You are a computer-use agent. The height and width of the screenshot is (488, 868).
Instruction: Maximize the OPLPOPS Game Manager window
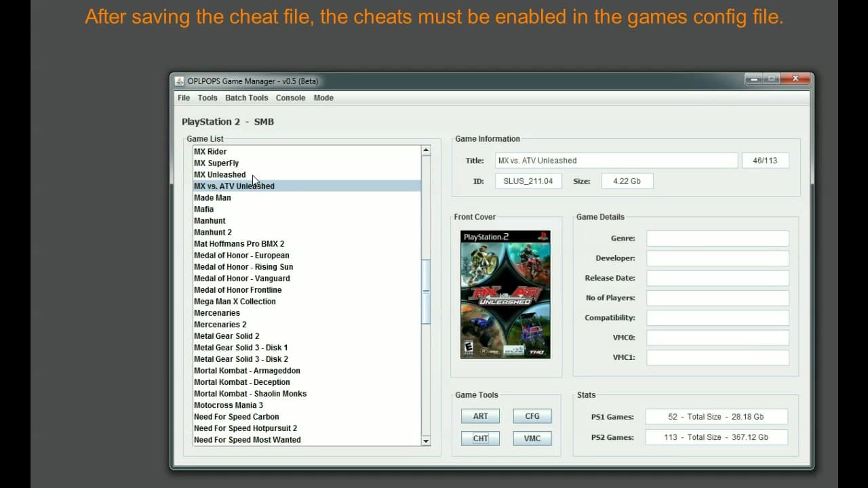click(771, 79)
